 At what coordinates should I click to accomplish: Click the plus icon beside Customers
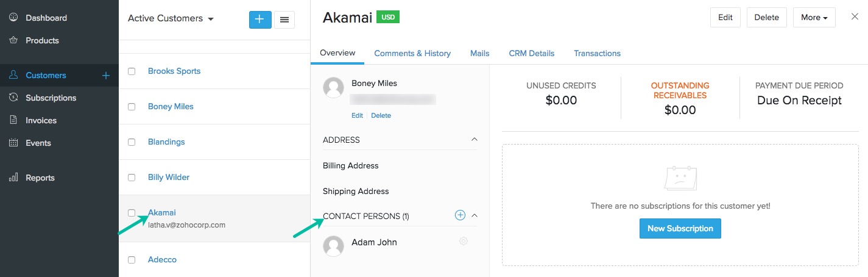[x=106, y=76]
